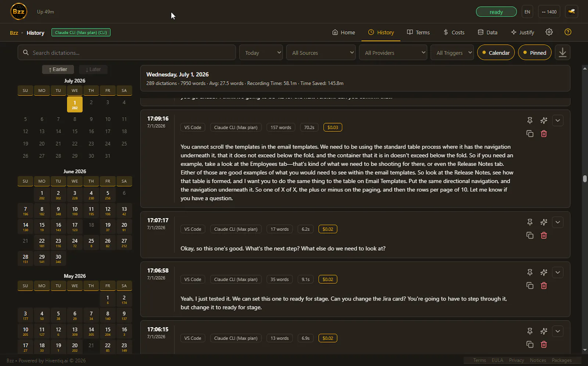Viewport: 588px width, 366px height.
Task: Click the $0.03 cost badge
Action: click(x=333, y=127)
